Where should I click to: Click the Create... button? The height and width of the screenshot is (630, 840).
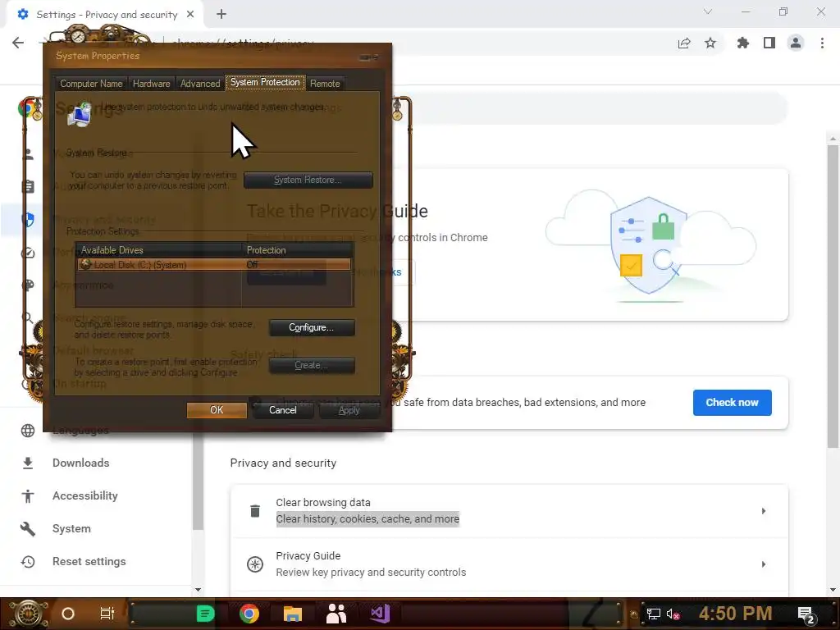point(312,365)
